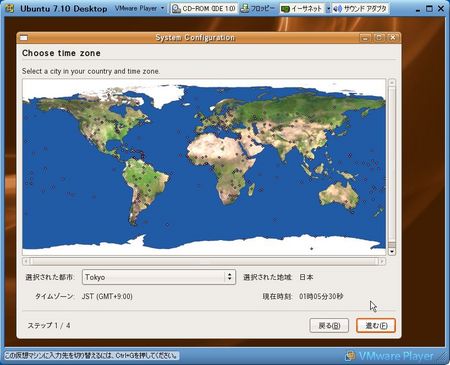Click the VMware Player logo in status bar
Screen dimensions: 450x365
point(389,356)
